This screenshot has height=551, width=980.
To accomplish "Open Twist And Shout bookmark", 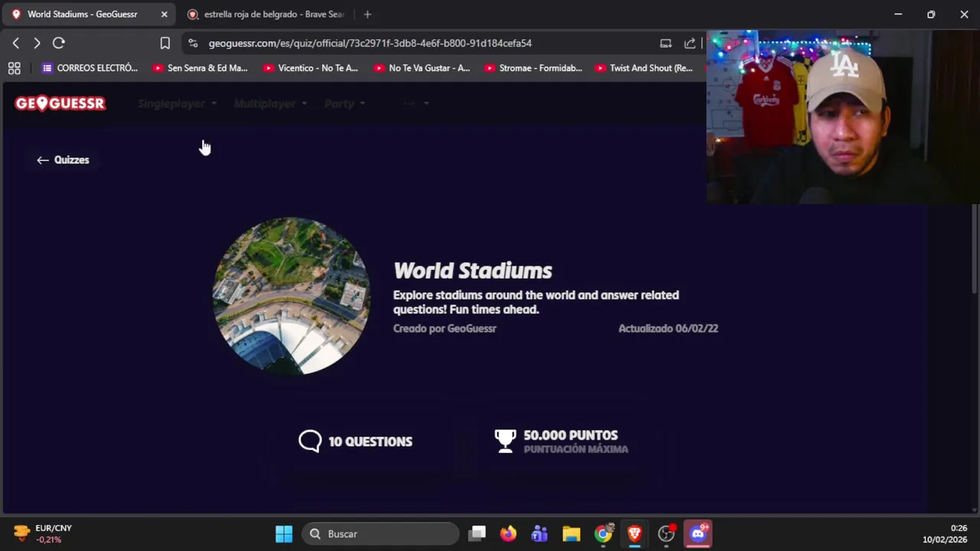I will click(644, 68).
